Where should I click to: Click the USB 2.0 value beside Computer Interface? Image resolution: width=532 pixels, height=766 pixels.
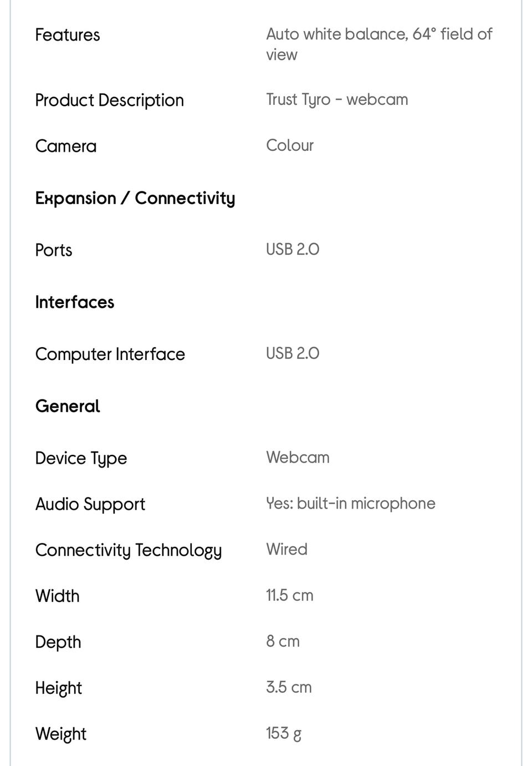coord(292,353)
